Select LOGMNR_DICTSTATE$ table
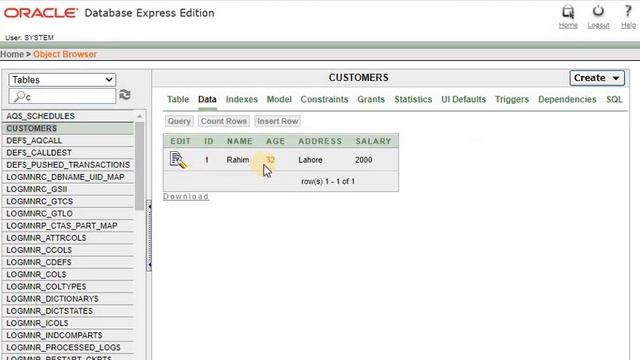640x360 pixels. 68,311
